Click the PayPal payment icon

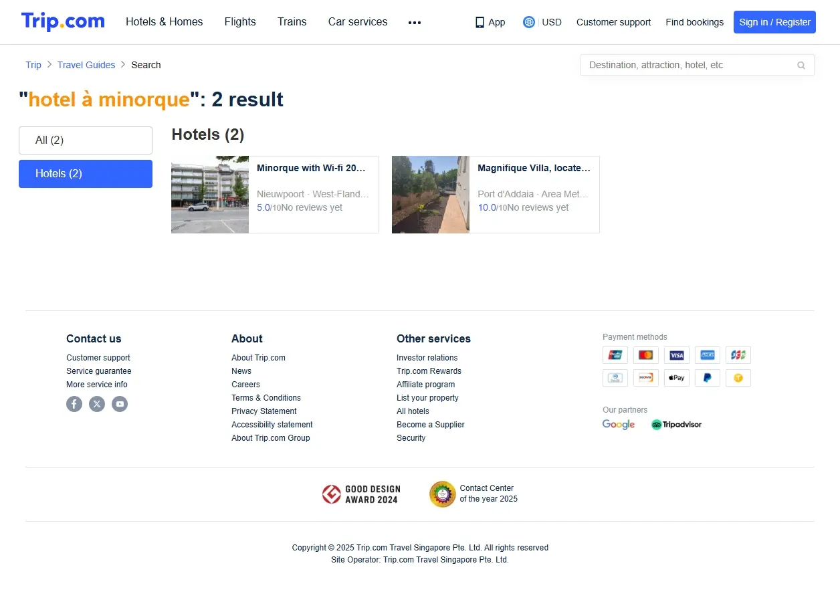pyautogui.click(x=708, y=378)
